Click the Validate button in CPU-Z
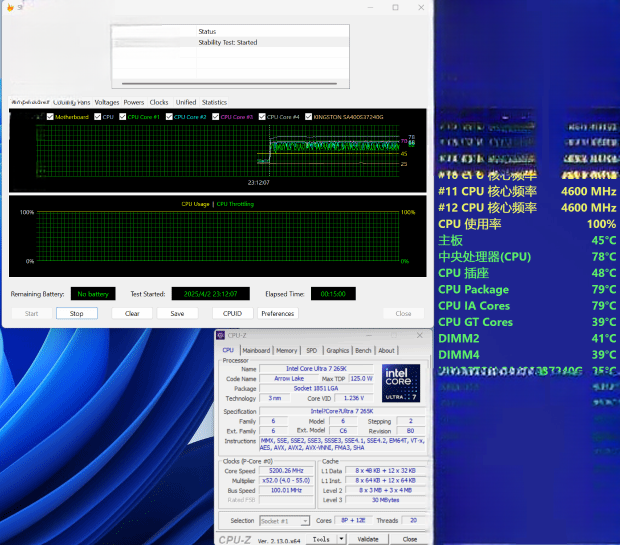The height and width of the screenshot is (545, 620). coord(368,539)
